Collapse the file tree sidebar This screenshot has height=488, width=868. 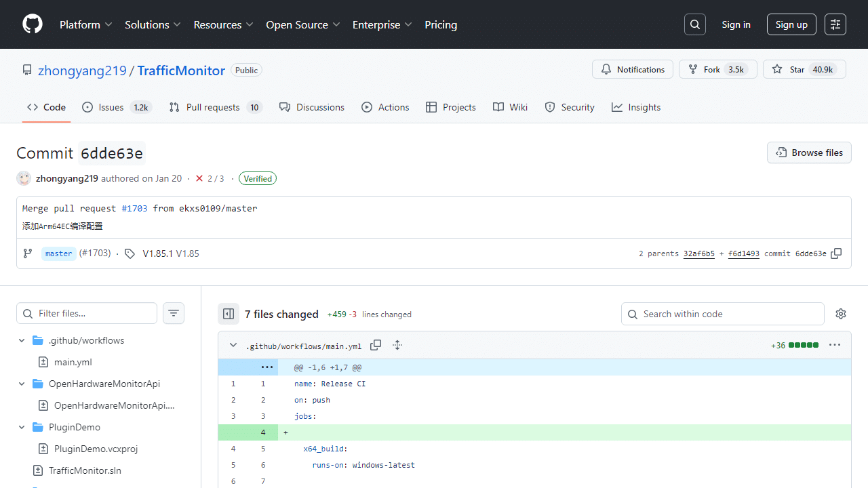pos(229,314)
